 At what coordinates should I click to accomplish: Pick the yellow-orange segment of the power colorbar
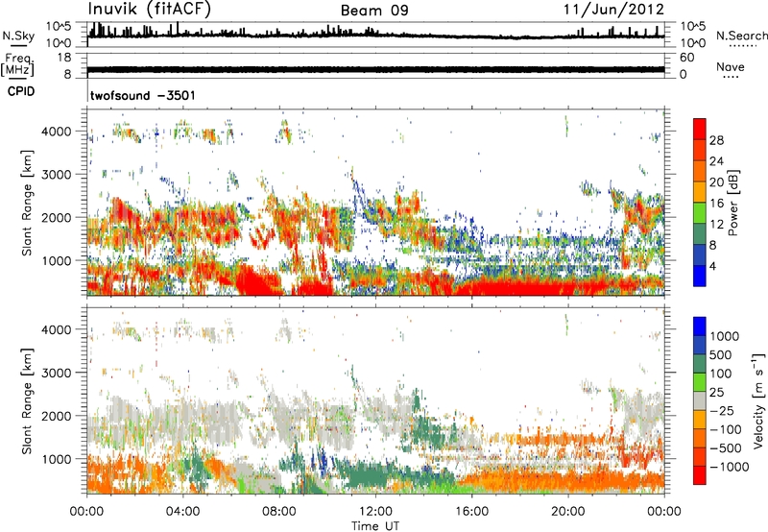pyautogui.click(x=700, y=192)
